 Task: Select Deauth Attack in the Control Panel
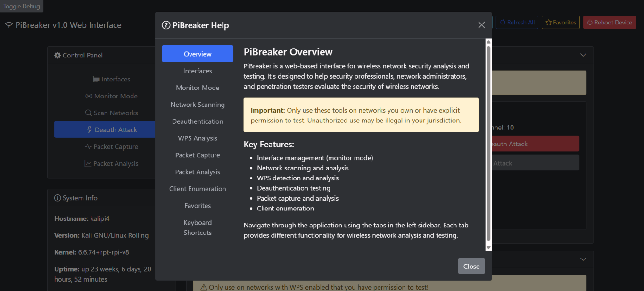[x=105, y=129]
